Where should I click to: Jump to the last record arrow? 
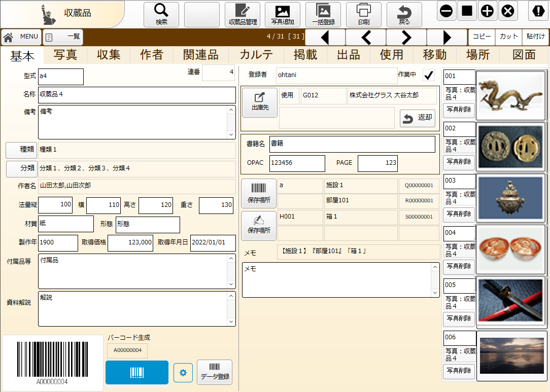point(446,38)
